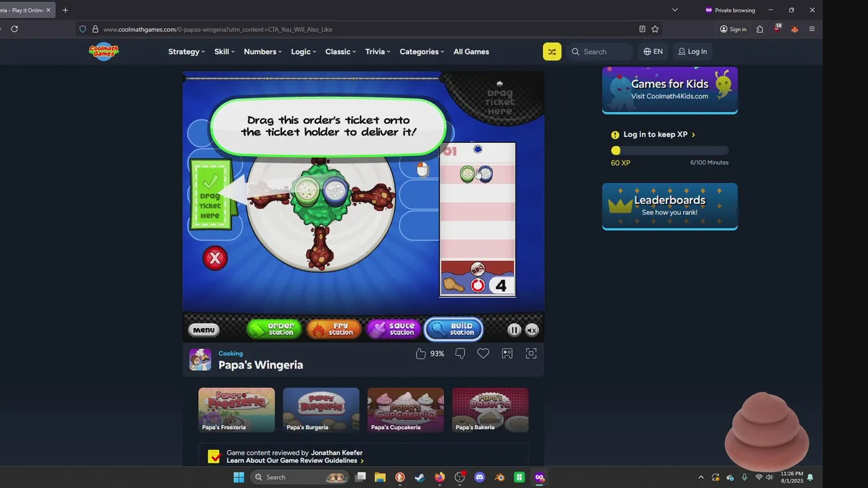Open the Skill dropdown menu
This screenshot has height=488, width=868.
pos(224,52)
